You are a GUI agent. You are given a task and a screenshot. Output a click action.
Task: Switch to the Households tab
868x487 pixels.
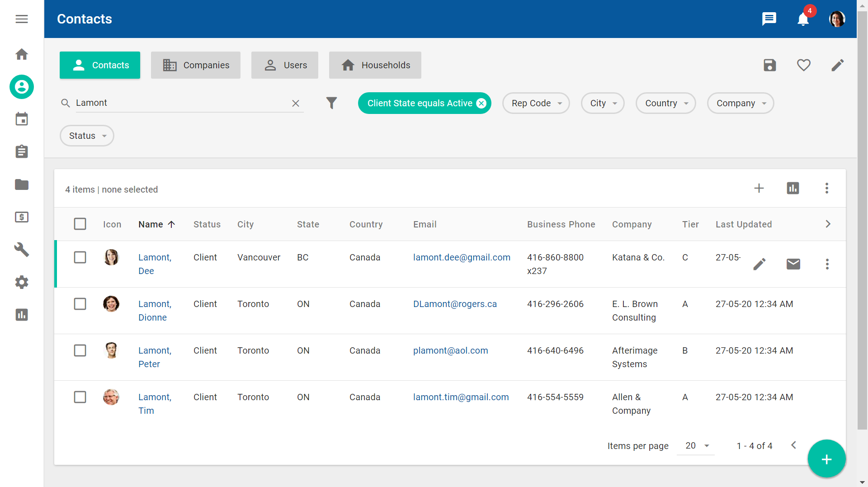[375, 65]
